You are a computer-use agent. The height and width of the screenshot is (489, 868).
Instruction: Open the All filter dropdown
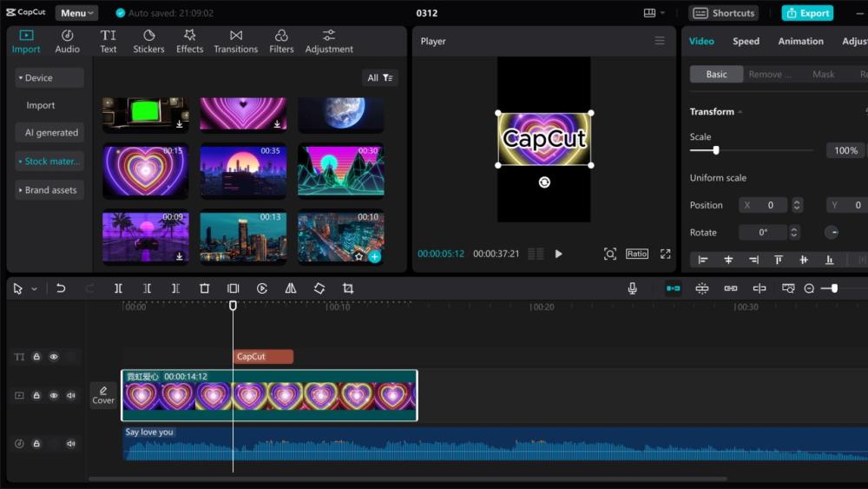[x=380, y=77]
